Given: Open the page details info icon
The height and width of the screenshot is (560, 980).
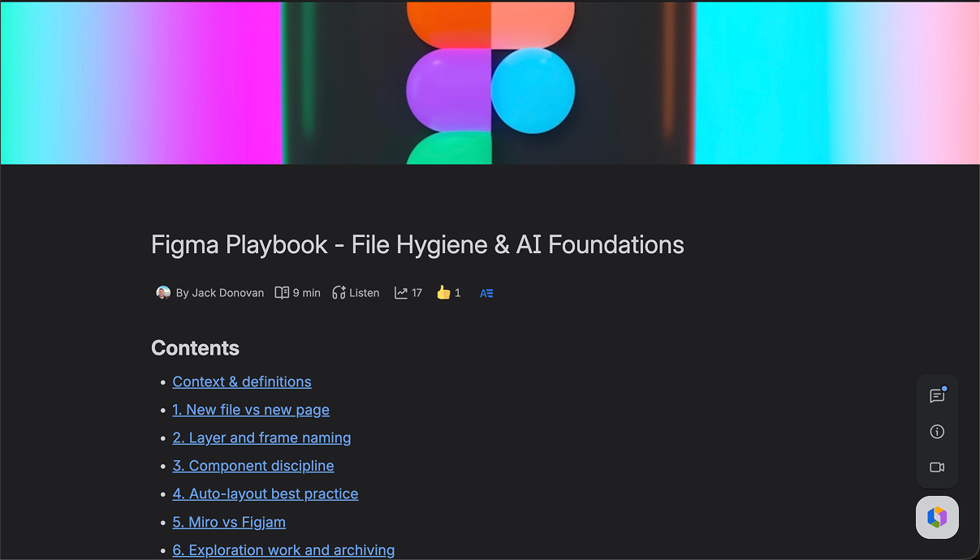Looking at the screenshot, I should (x=937, y=432).
